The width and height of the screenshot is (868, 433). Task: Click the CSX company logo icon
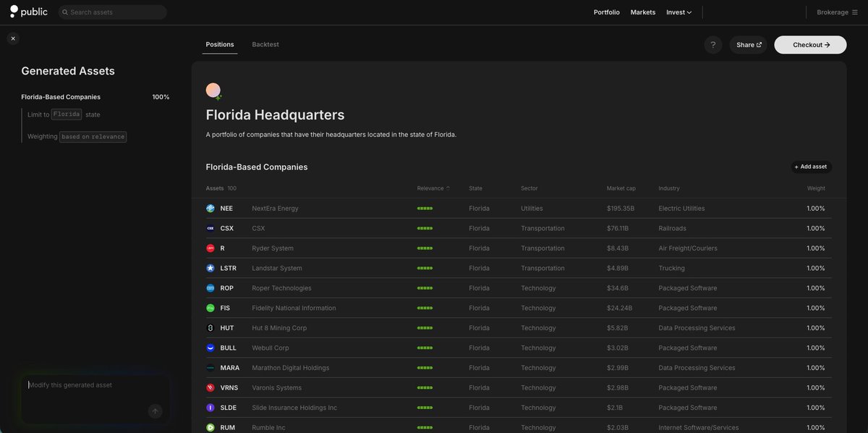click(210, 228)
